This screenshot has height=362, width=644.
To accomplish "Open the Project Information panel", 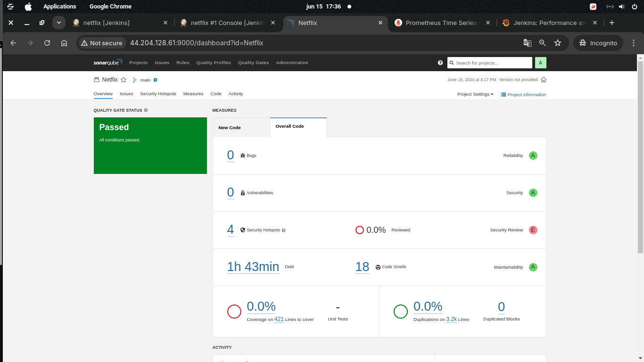I will (523, 95).
